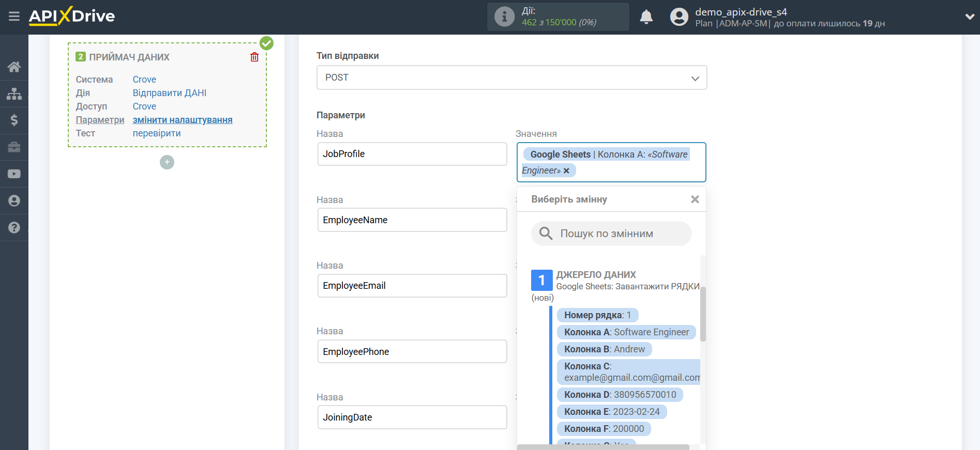Click the help question mark icon
The width and height of the screenshot is (980, 450).
coord(14,228)
